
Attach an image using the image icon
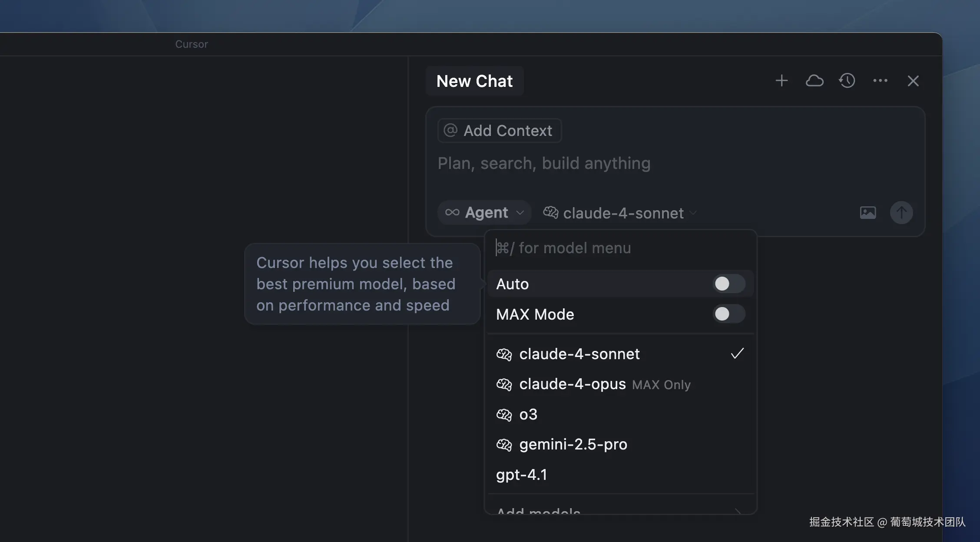[867, 212]
